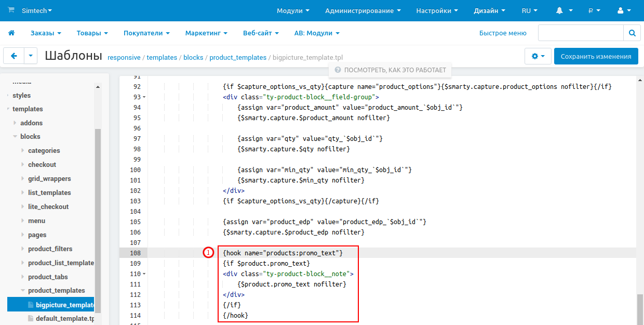Viewport: 644px width, 325px height.
Task: Click the product_templates breadcrumb link
Action: pos(237,58)
